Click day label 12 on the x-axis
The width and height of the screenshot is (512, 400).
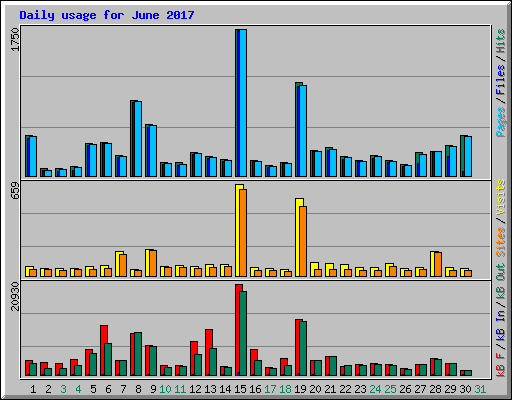point(195,389)
